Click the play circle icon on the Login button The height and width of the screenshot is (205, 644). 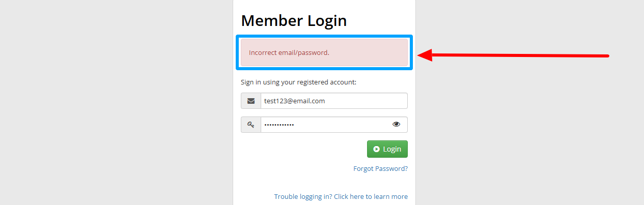[376, 149]
